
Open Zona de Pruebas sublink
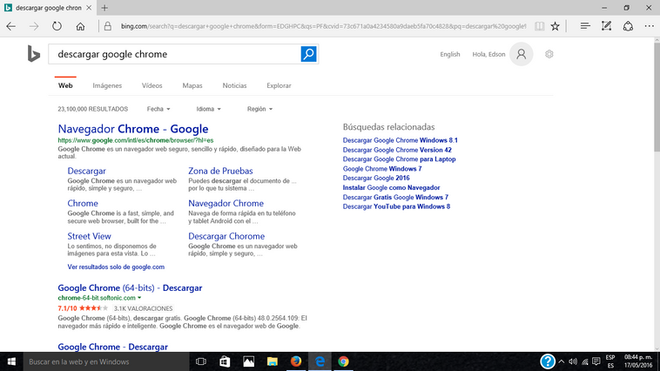tap(221, 171)
